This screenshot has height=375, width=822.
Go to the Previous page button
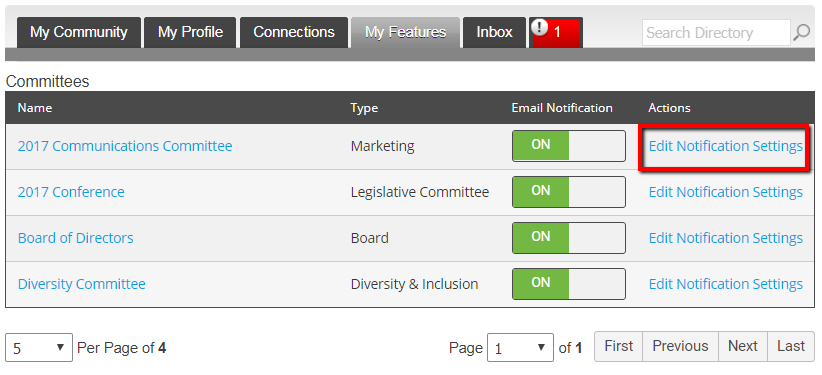680,346
